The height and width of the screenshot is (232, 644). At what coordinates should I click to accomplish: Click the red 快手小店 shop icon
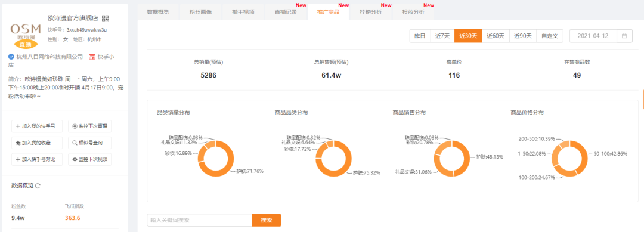click(x=92, y=57)
